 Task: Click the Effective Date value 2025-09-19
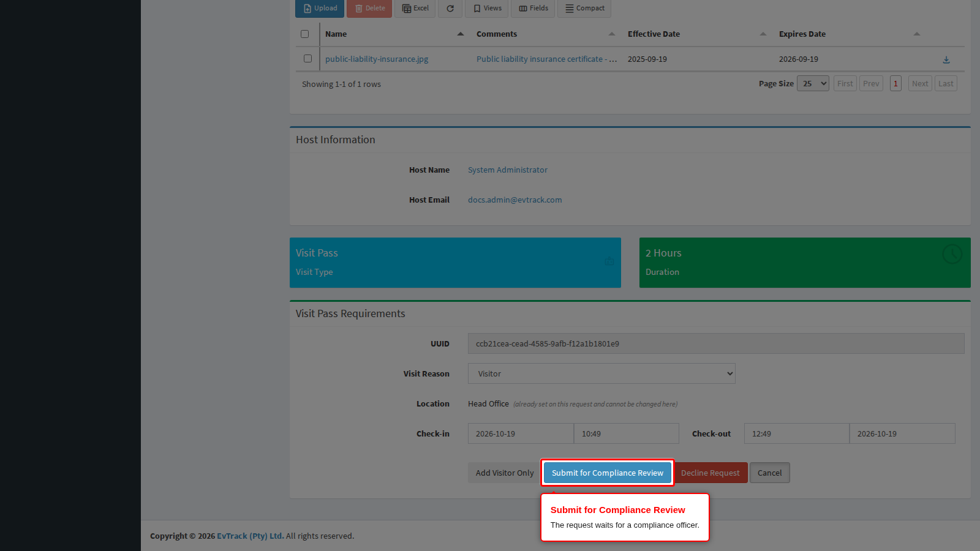(647, 59)
